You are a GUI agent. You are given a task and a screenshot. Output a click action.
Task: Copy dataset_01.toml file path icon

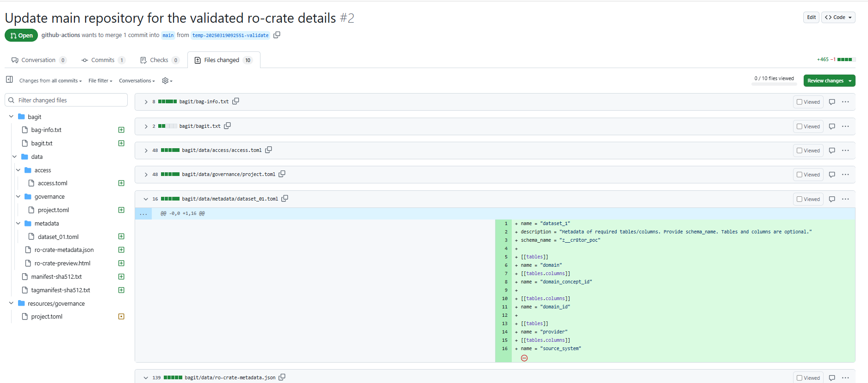(285, 199)
